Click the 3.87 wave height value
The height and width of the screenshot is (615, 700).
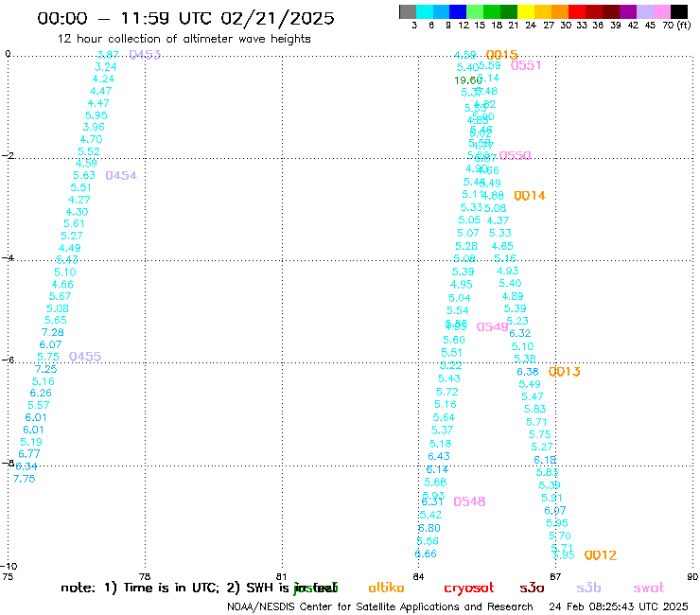[108, 55]
